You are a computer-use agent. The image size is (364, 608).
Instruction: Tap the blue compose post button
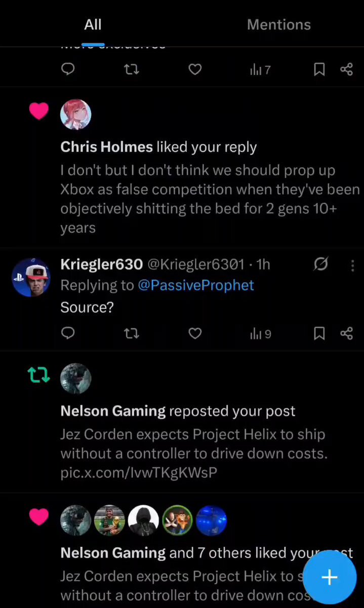330,577
